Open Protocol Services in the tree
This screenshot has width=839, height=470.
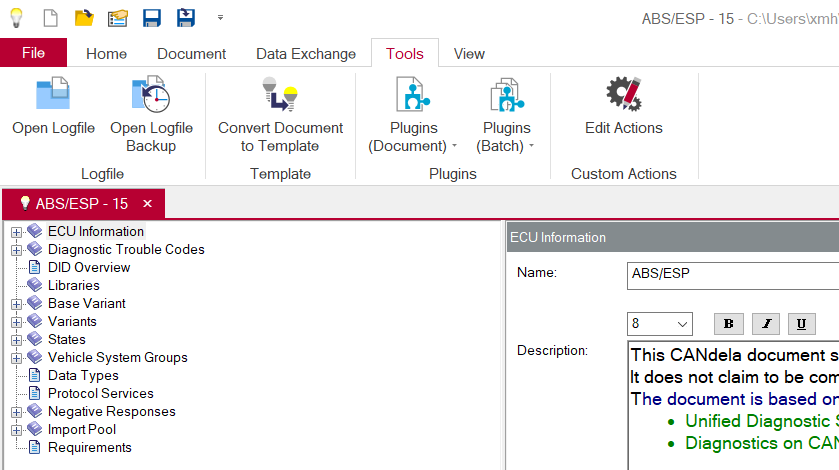(x=101, y=393)
